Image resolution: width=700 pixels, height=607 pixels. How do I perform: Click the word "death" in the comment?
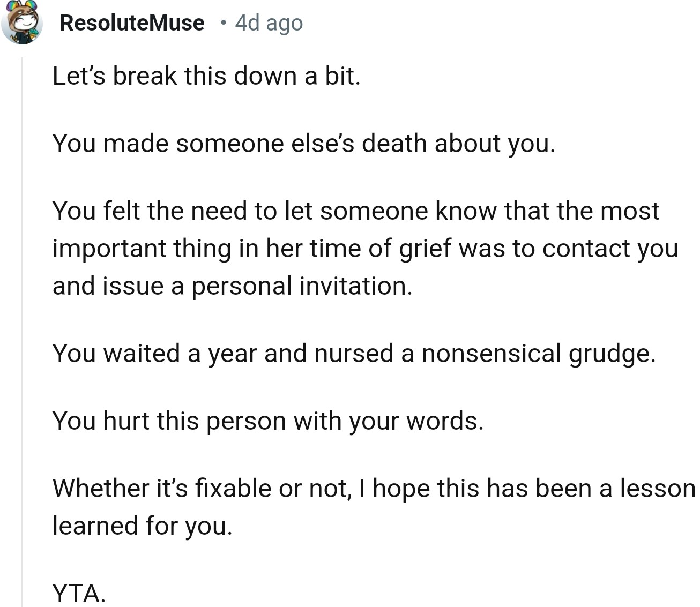(395, 144)
